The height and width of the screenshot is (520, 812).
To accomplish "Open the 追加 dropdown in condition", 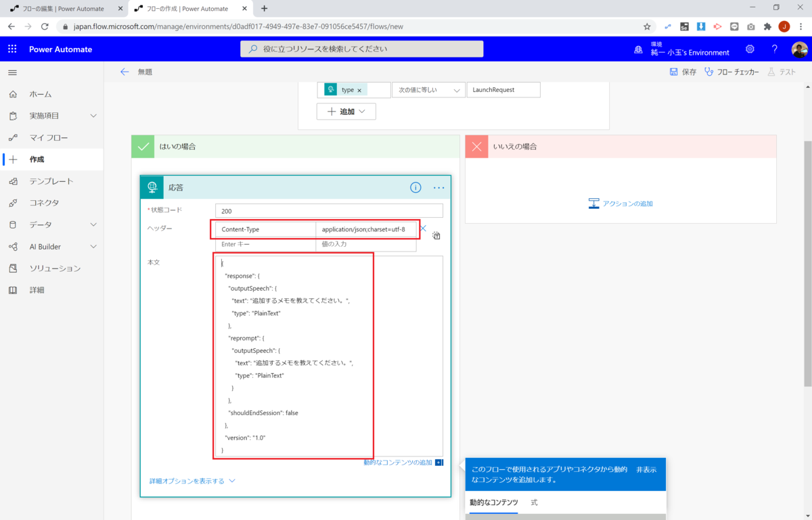I will (346, 112).
